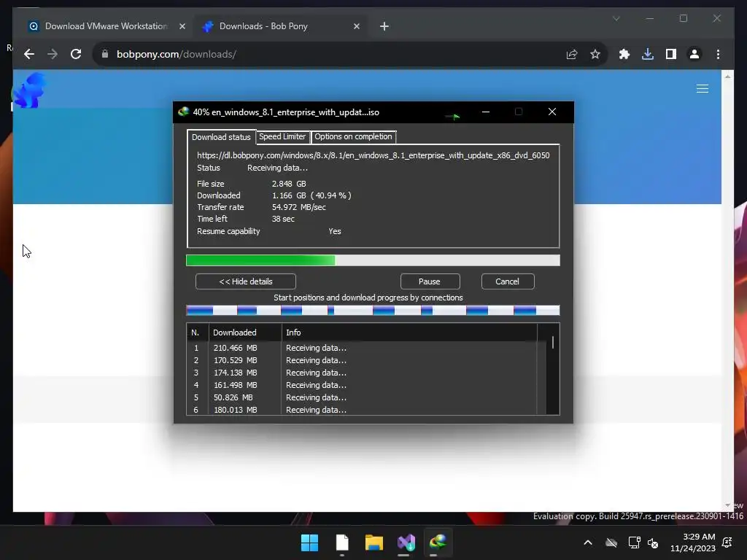Click Downloaded column header
Viewport: 747px width, 560px height.
[245, 332]
